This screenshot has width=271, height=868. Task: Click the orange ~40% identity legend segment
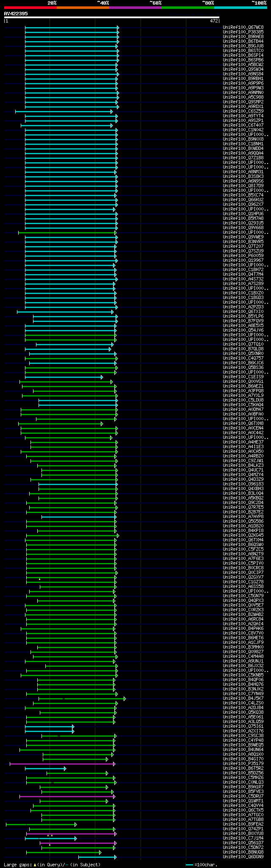(83, 8)
